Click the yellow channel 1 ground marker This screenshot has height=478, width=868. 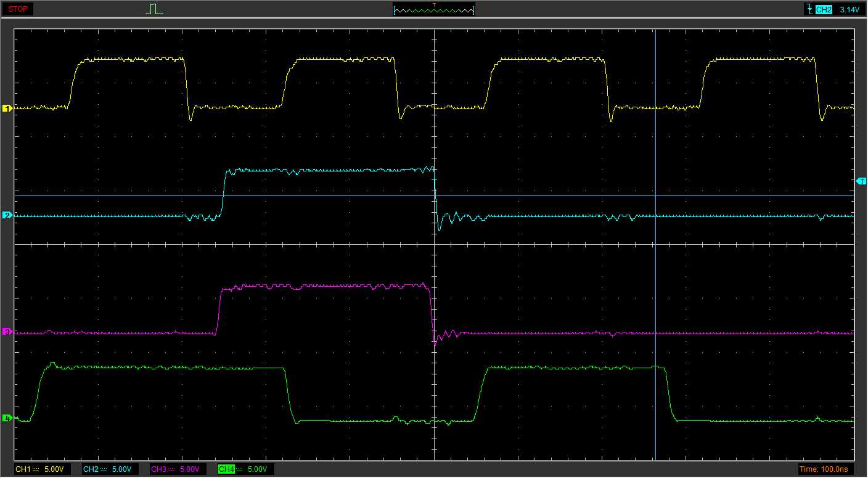tap(7, 109)
